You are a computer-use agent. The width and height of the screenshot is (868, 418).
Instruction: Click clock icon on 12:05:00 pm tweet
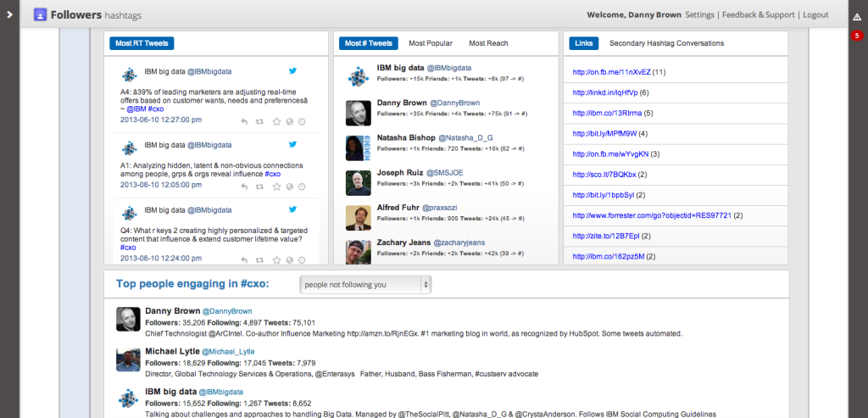[x=302, y=187]
